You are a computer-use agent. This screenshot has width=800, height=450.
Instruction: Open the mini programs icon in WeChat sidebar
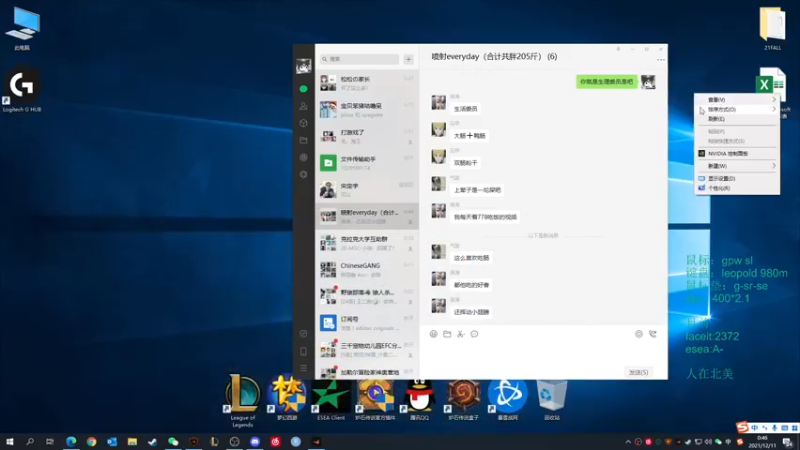[303, 334]
